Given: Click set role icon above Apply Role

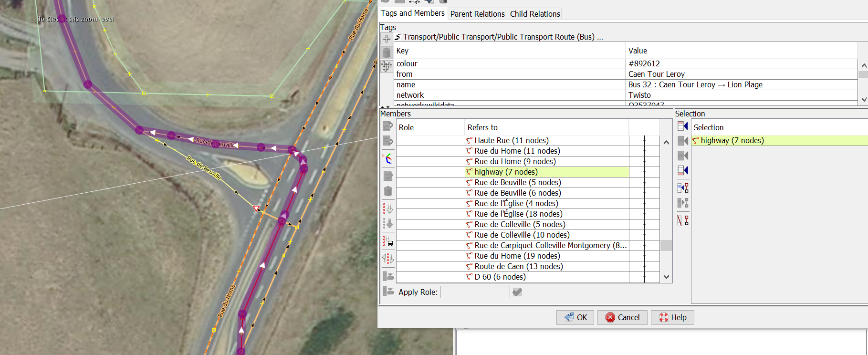Looking at the screenshot, I should [388, 276].
